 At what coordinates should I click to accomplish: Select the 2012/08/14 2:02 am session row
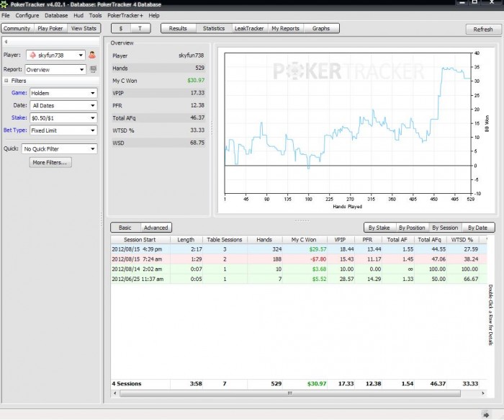click(299, 269)
